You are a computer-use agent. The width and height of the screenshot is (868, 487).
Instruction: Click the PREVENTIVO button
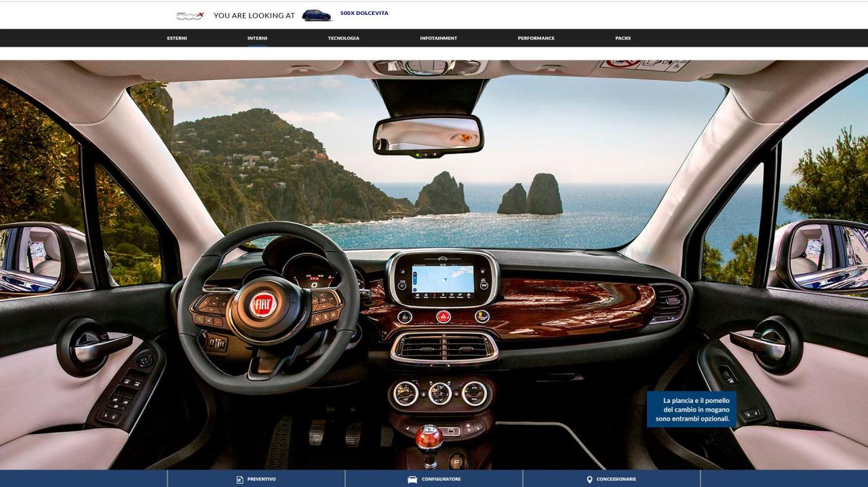[x=256, y=479]
